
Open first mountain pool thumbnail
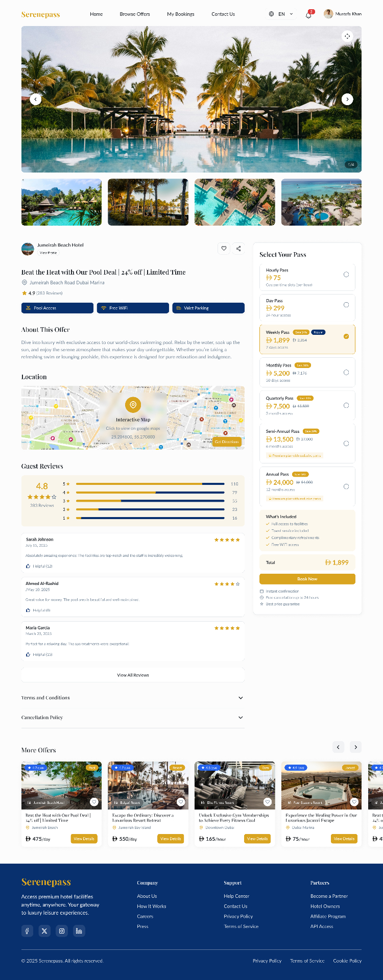pyautogui.click(x=61, y=202)
